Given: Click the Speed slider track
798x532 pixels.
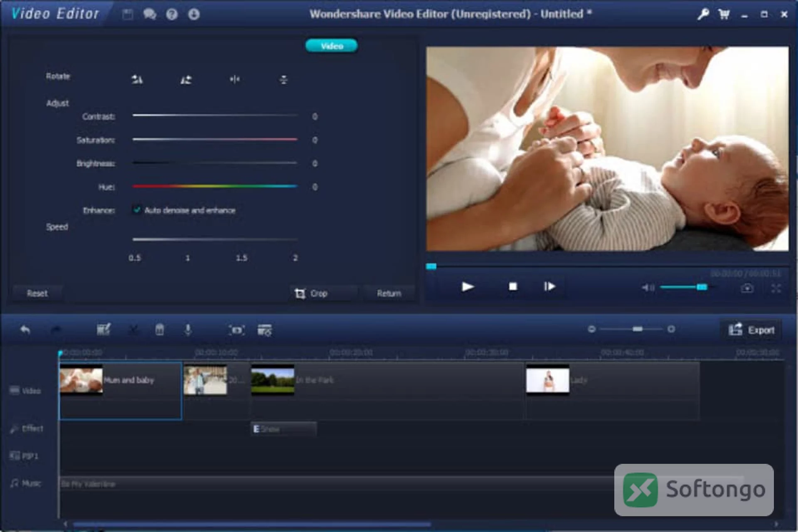Looking at the screenshot, I should pos(215,239).
